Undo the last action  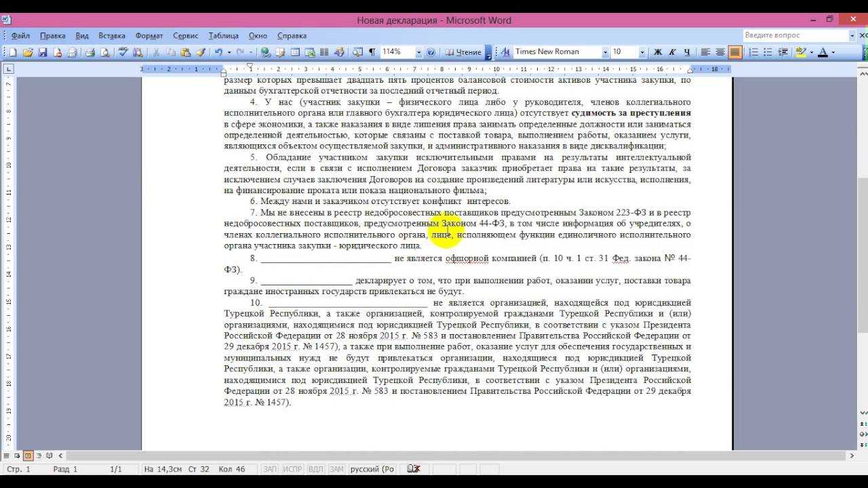tap(219, 52)
